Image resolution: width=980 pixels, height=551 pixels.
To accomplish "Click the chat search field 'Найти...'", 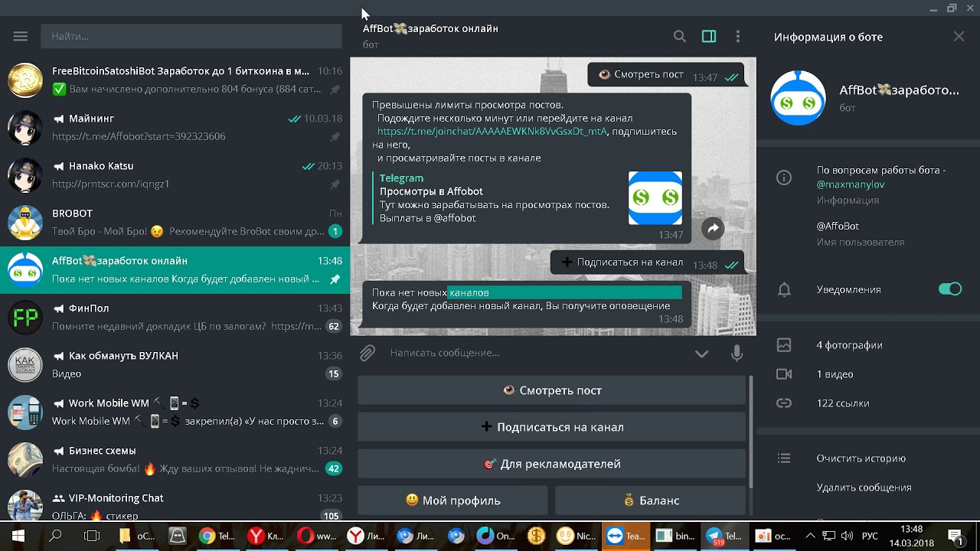I will pyautogui.click(x=191, y=36).
